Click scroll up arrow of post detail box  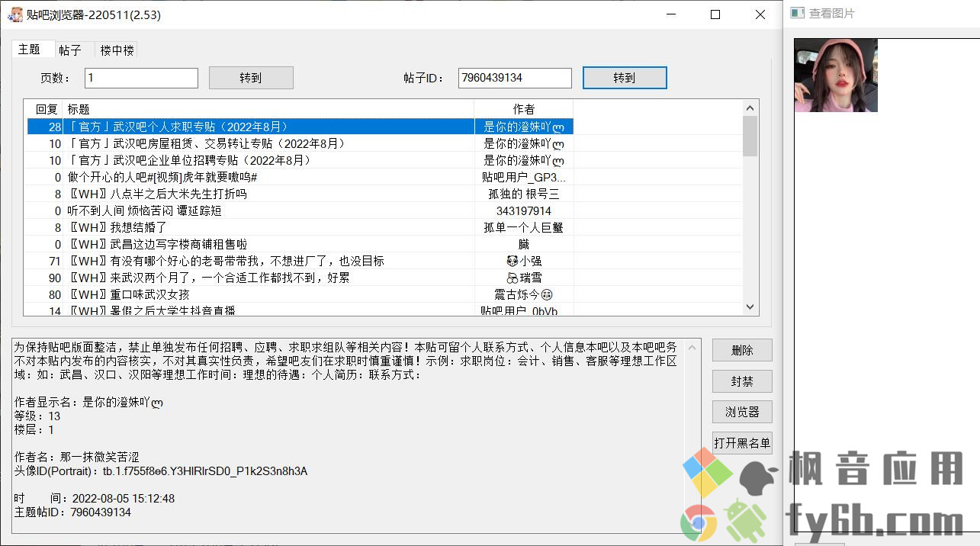(x=692, y=348)
